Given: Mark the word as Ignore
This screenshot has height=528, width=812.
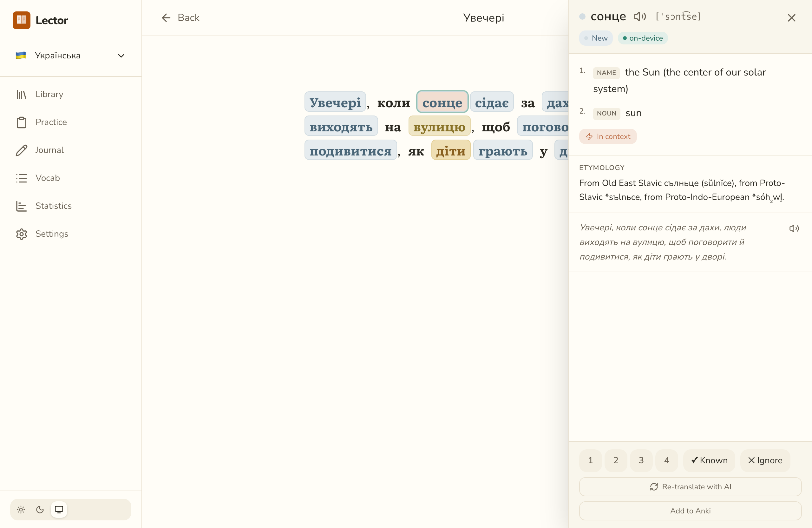Looking at the screenshot, I should [765, 460].
